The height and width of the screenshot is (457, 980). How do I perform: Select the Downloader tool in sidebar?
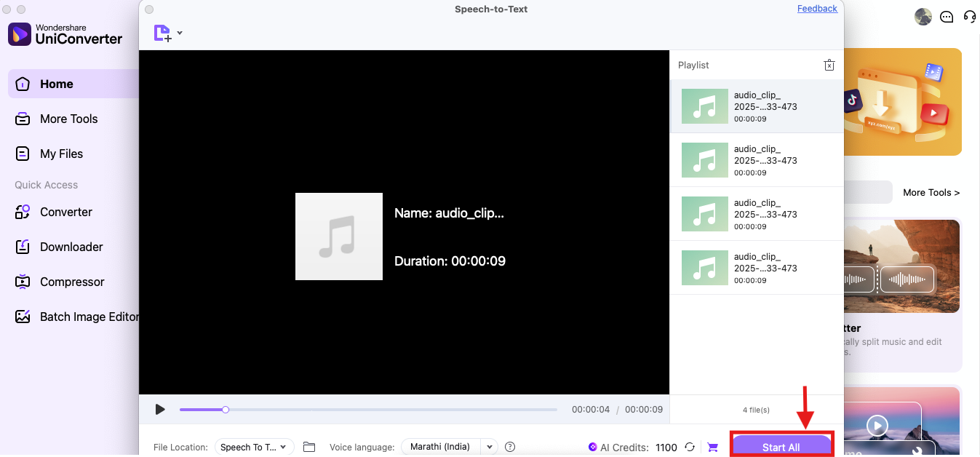click(x=72, y=247)
